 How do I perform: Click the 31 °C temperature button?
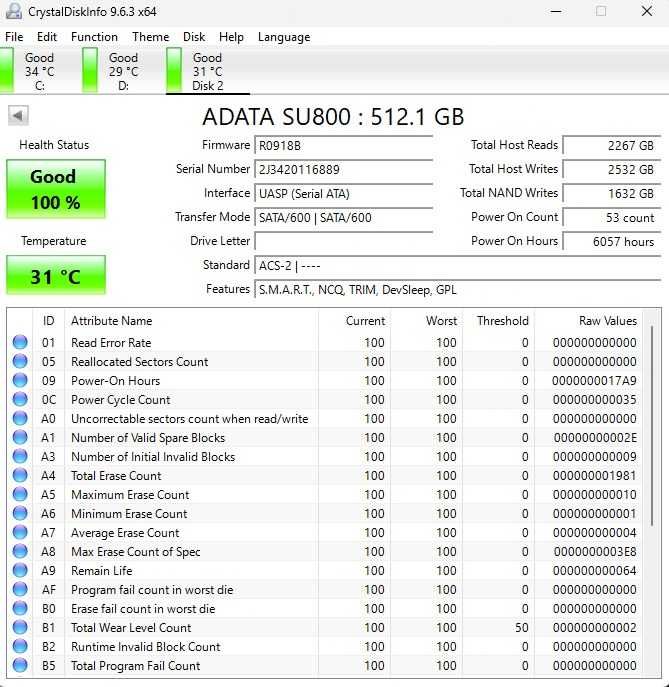pyautogui.click(x=56, y=275)
